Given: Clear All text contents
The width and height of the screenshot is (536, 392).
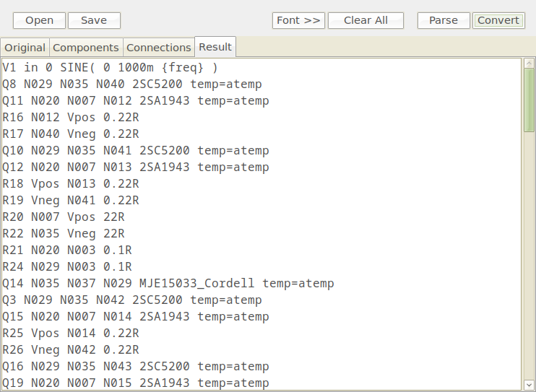Looking at the screenshot, I should pyautogui.click(x=366, y=20).
